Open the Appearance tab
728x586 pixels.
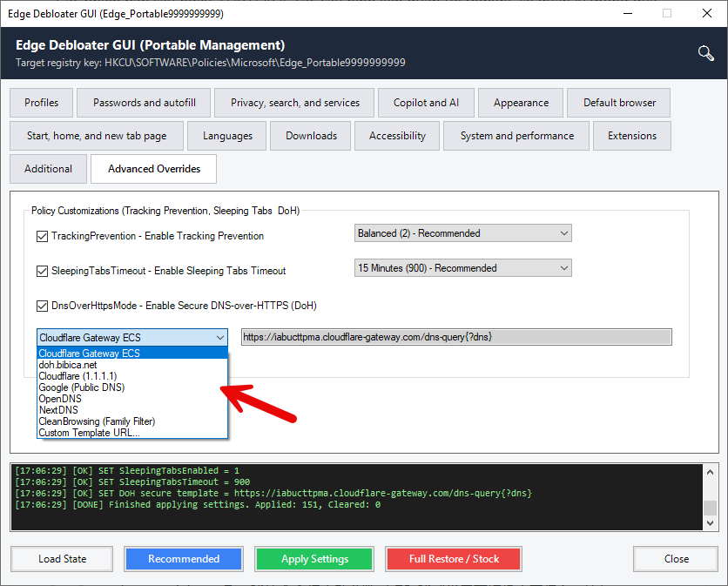521,103
